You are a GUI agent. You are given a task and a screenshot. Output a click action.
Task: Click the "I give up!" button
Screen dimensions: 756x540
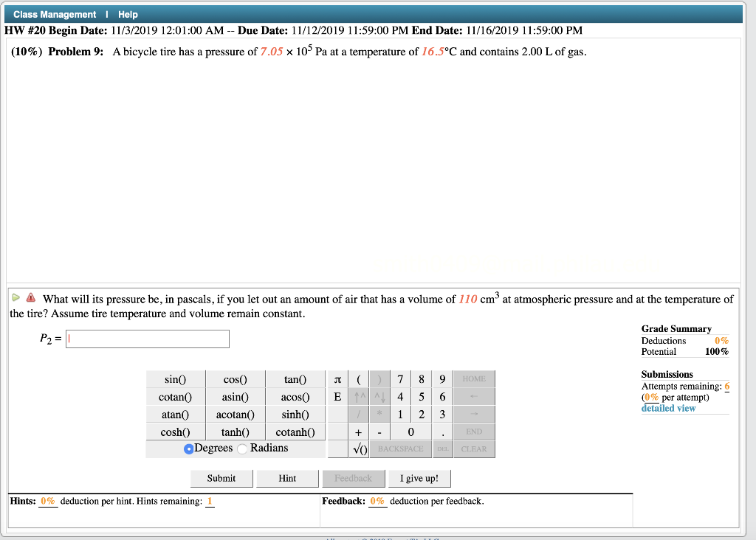(x=419, y=478)
